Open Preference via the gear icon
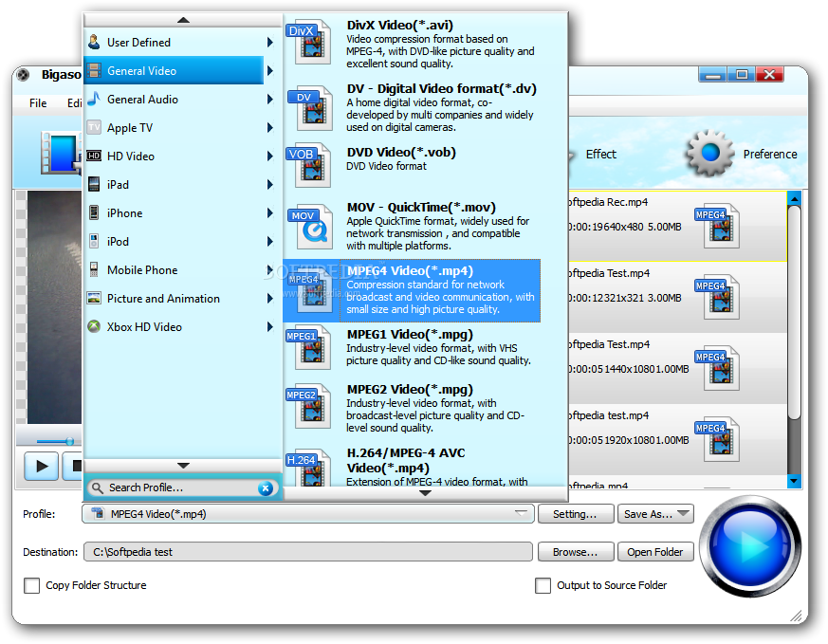 pyautogui.click(x=709, y=153)
